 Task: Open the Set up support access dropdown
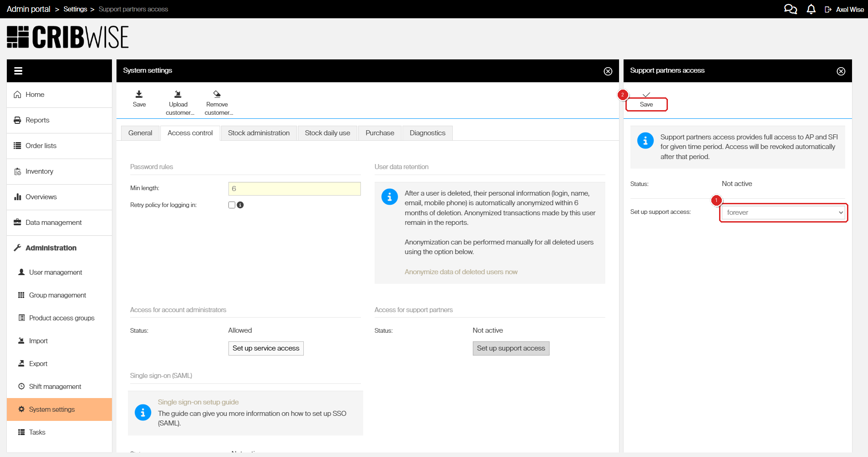point(784,213)
